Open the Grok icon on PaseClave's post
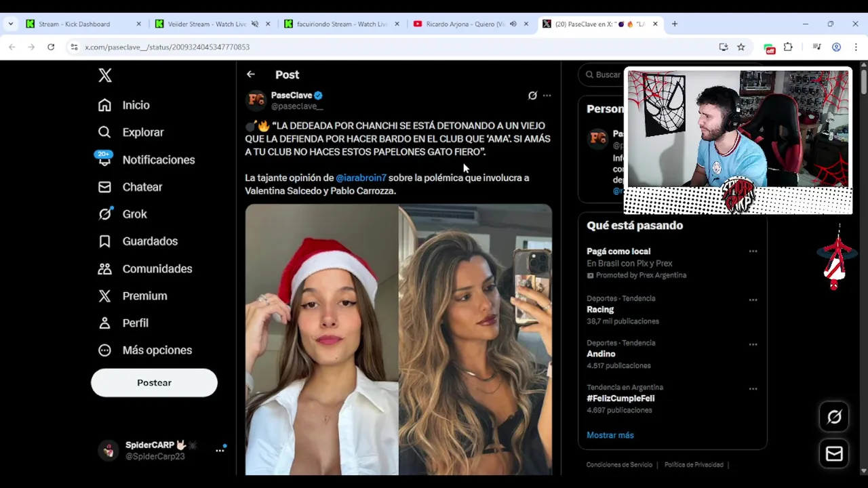868x488 pixels. [532, 96]
